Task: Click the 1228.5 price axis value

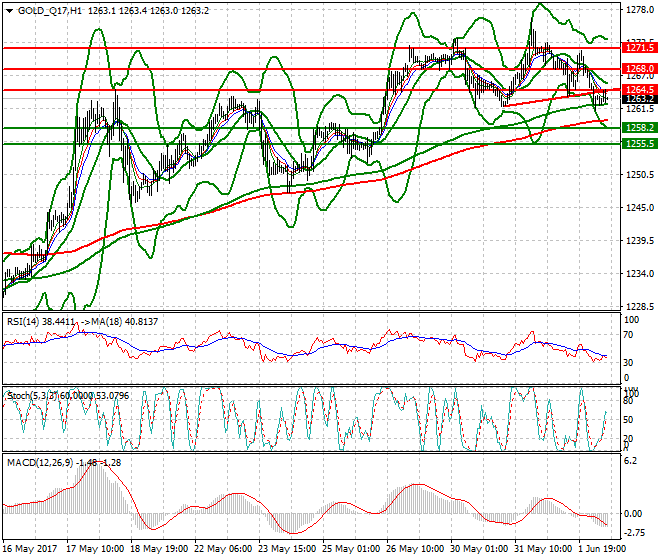Action: tap(640, 307)
